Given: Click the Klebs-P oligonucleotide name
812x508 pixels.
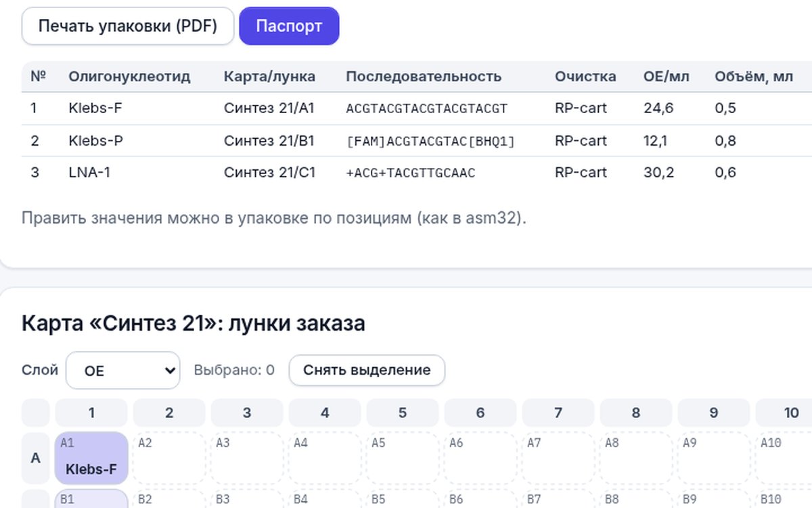Looking at the screenshot, I should coord(95,141).
